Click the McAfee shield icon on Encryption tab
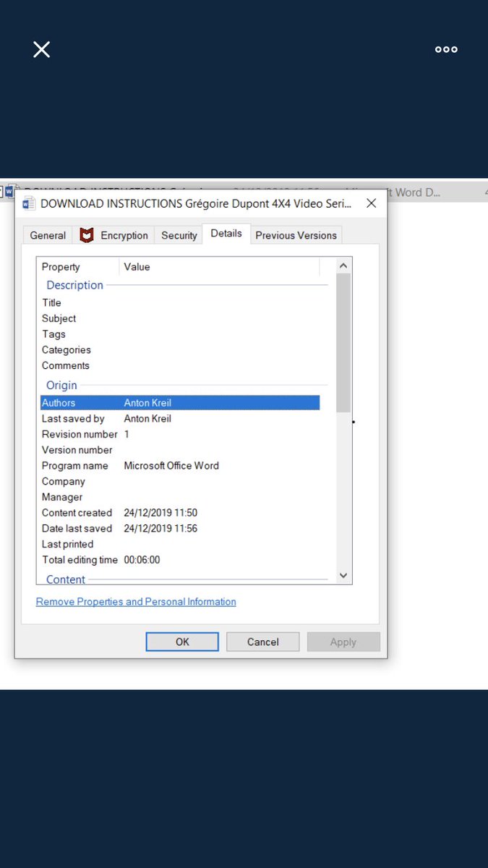This screenshot has height=868, width=488. 87,235
